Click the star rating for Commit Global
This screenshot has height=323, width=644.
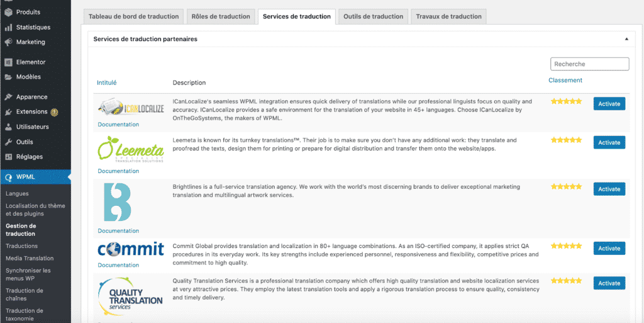(x=567, y=246)
